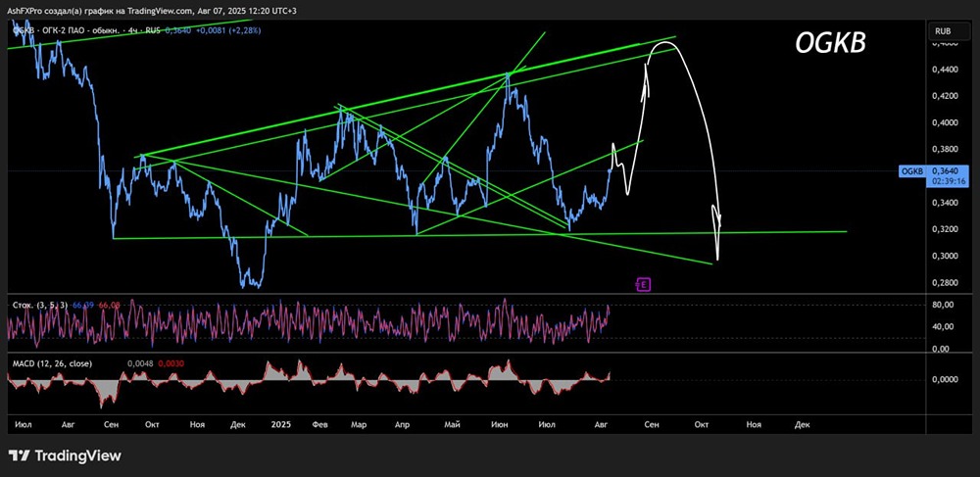
Task: Click the 0,3400 price axis label
Action: (x=945, y=203)
